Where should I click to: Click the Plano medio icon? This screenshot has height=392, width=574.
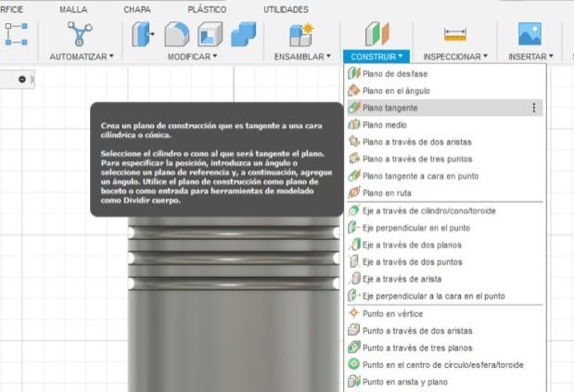(354, 125)
